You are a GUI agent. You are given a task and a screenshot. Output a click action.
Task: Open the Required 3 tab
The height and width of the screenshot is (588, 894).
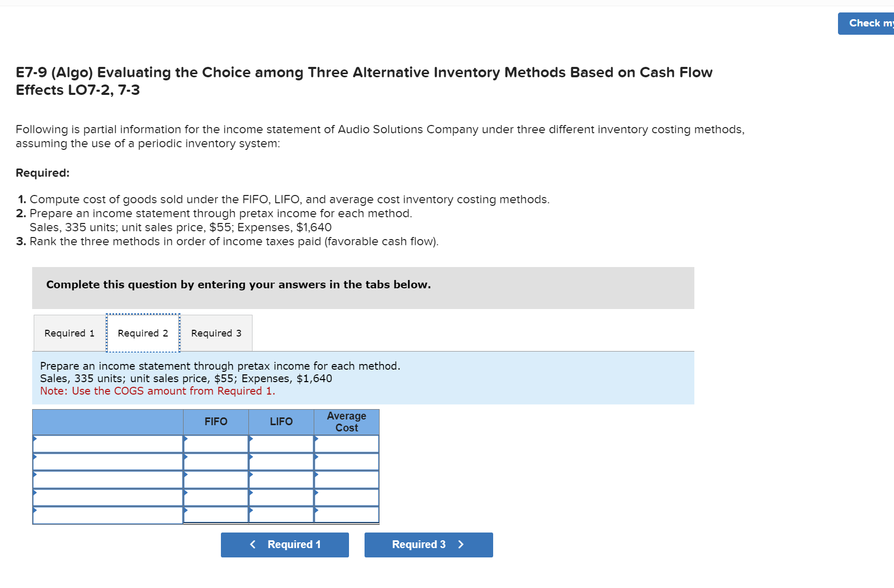point(216,333)
